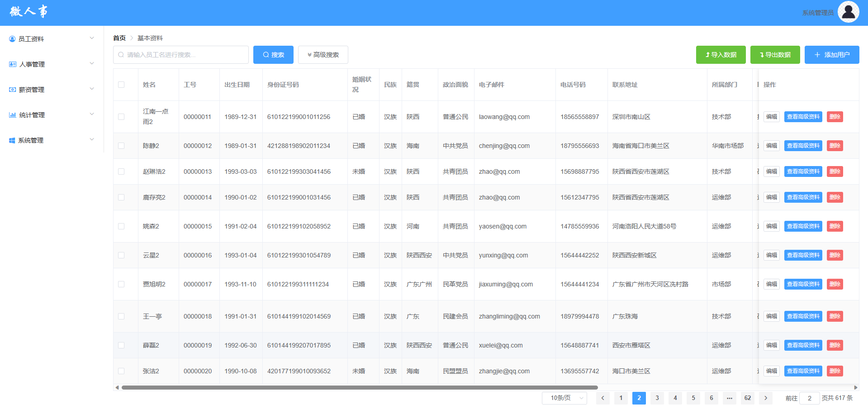868x419 pixels.
Task: Click the ID number 421288198902011234
Action: [299, 146]
